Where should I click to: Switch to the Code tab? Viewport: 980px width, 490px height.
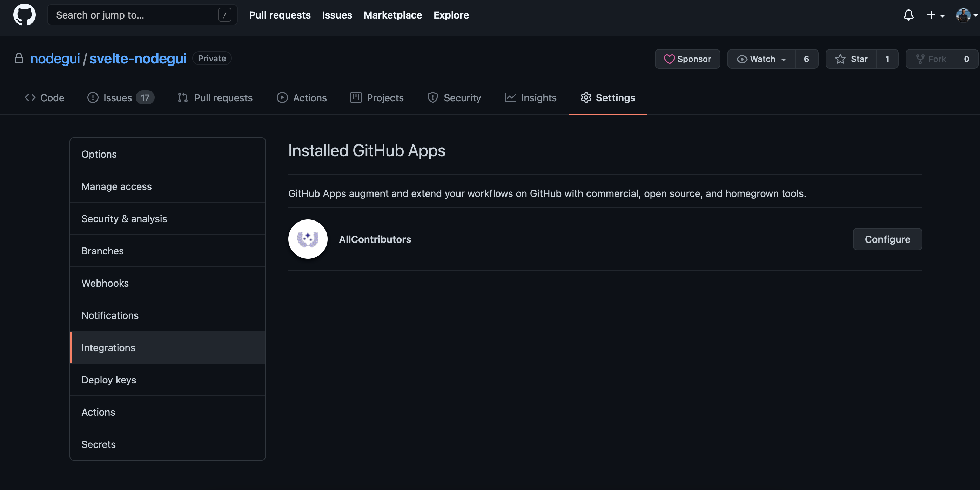[44, 98]
